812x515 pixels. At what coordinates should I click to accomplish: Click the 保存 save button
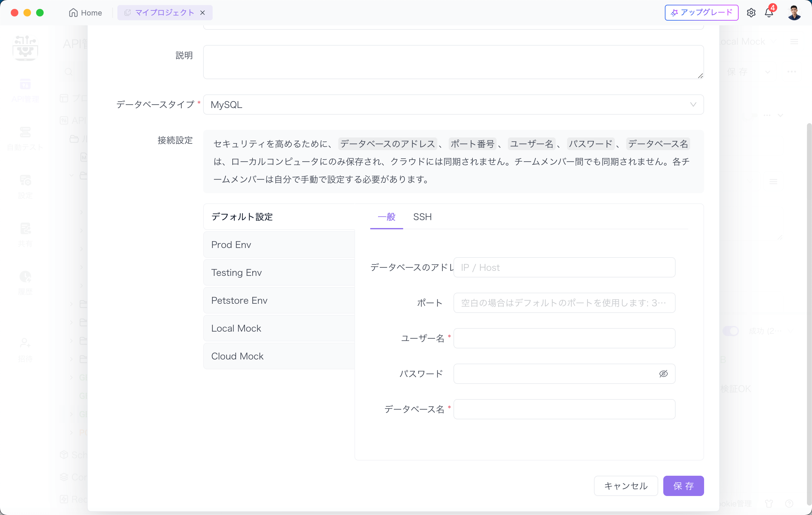684,485
